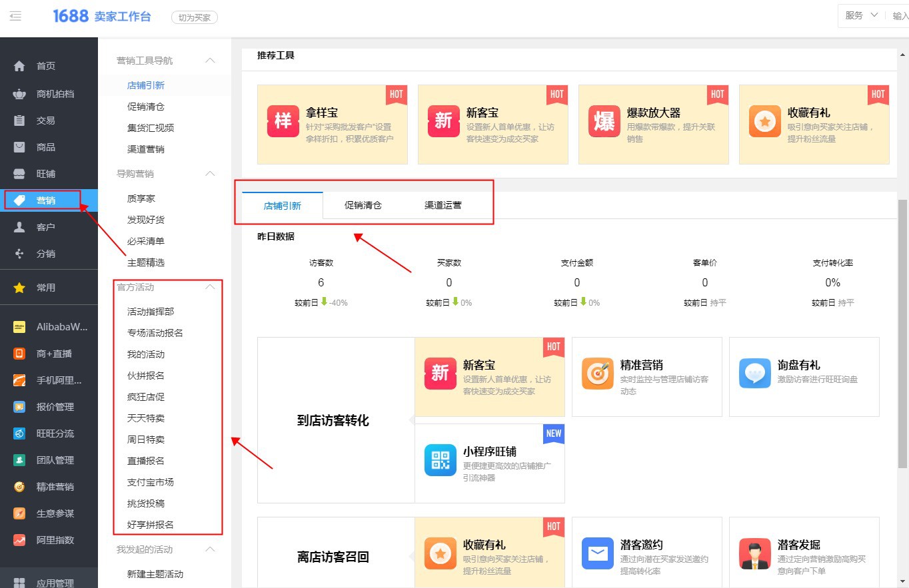Open 质享家 link

(x=141, y=198)
